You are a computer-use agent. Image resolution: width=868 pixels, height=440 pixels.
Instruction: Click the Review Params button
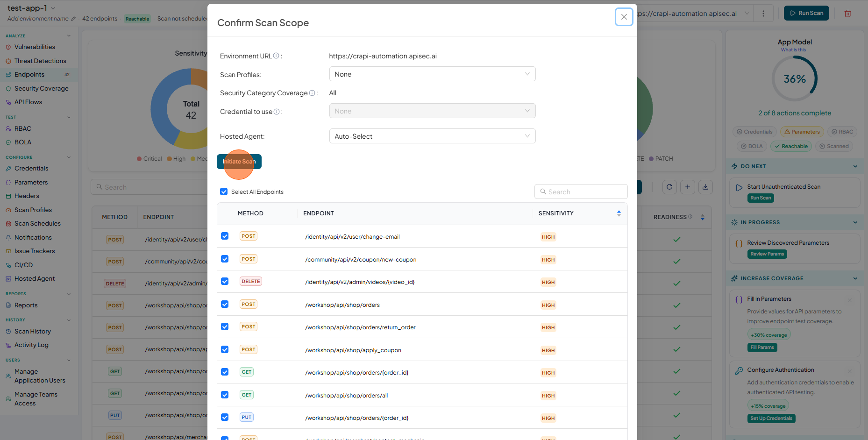tap(767, 254)
